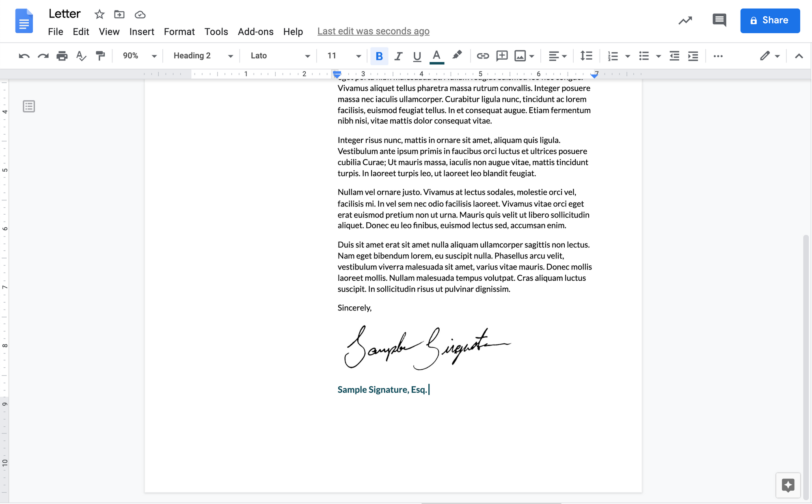Click the text highlight color tool
Image resolution: width=812 pixels, height=504 pixels.
pyautogui.click(x=456, y=55)
